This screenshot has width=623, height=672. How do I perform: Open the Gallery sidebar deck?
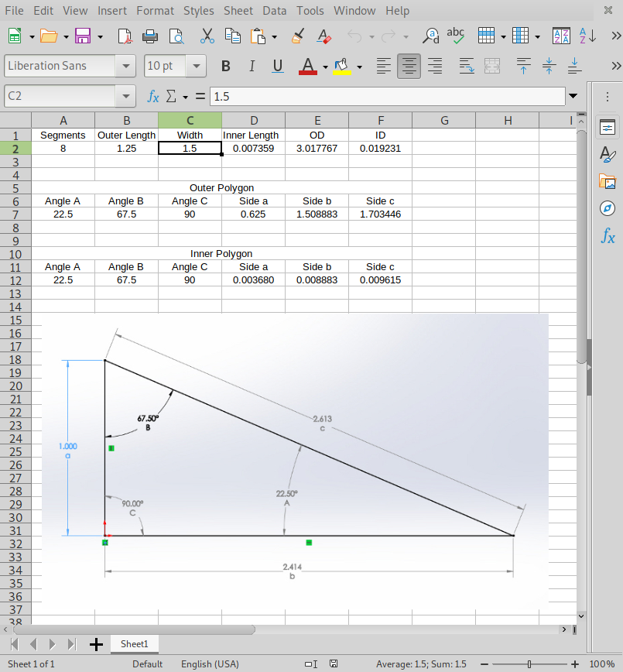608,182
